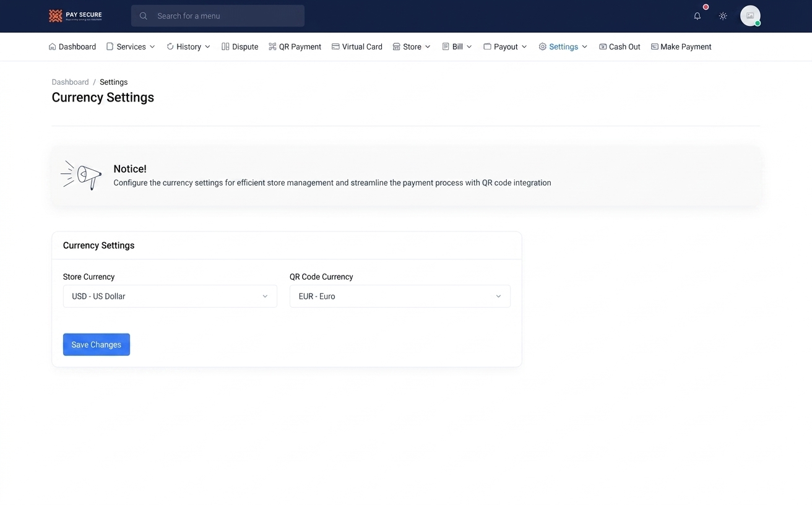Open the Make Payment page
Image resolution: width=812 pixels, height=505 pixels.
coord(681,46)
